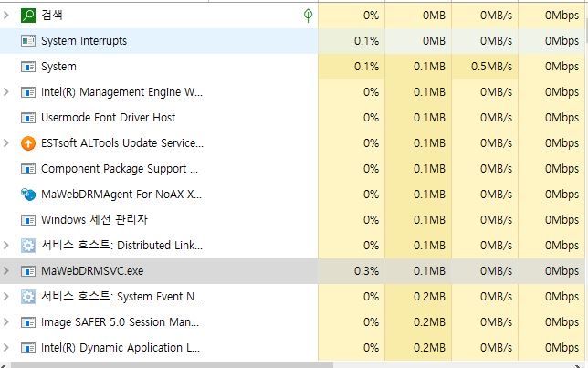This screenshot has width=588, height=368.
Task: Expand the Intel(R) Management Engine entry
Action: (x=7, y=92)
